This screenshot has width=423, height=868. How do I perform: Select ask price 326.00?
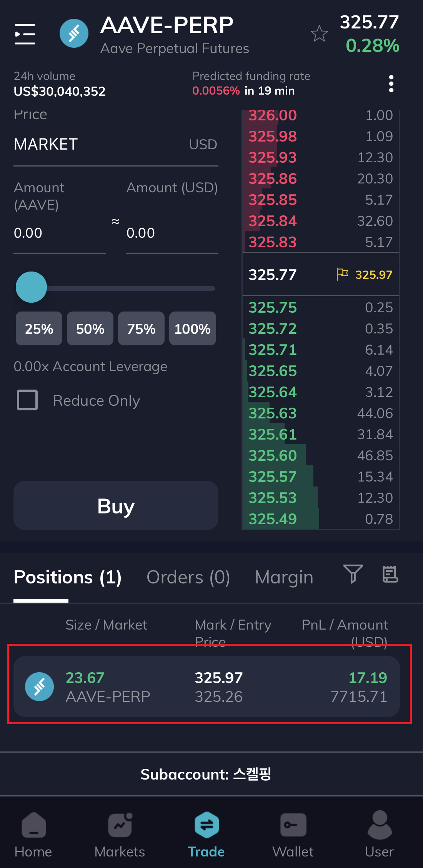[x=273, y=115]
